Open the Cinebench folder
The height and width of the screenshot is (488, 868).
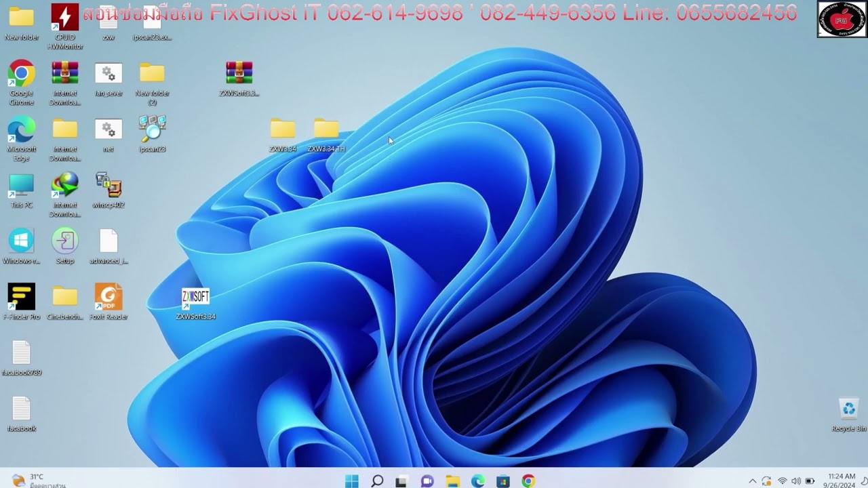[x=65, y=302]
